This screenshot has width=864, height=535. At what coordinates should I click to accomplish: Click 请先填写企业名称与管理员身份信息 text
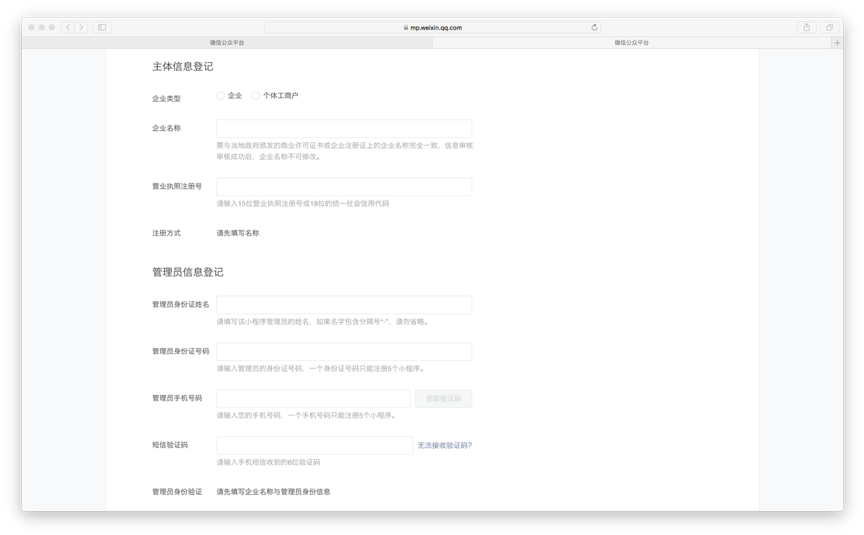pyautogui.click(x=273, y=491)
